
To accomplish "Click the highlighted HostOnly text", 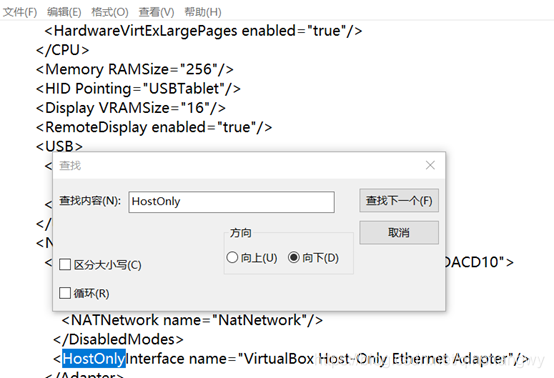I will click(x=94, y=358).
